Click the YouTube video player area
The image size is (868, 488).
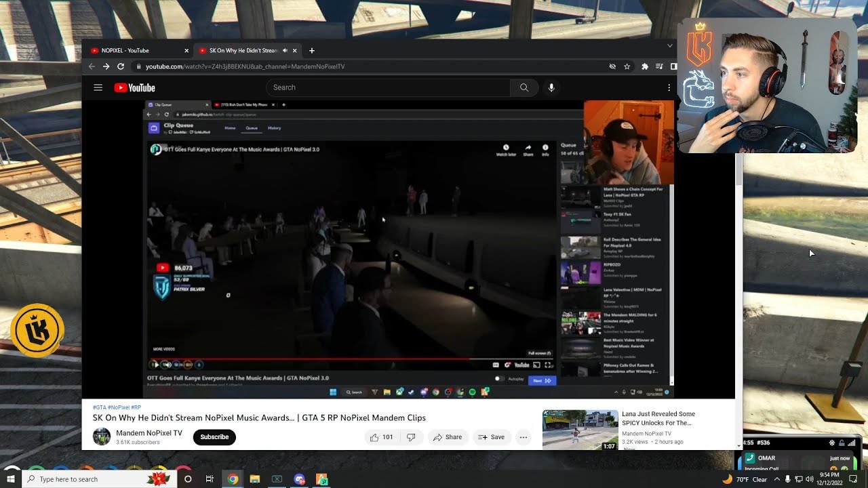[x=408, y=249]
